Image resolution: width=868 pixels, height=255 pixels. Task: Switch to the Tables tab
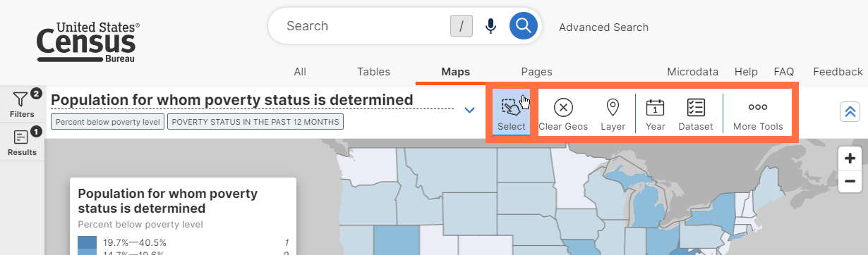(x=373, y=72)
